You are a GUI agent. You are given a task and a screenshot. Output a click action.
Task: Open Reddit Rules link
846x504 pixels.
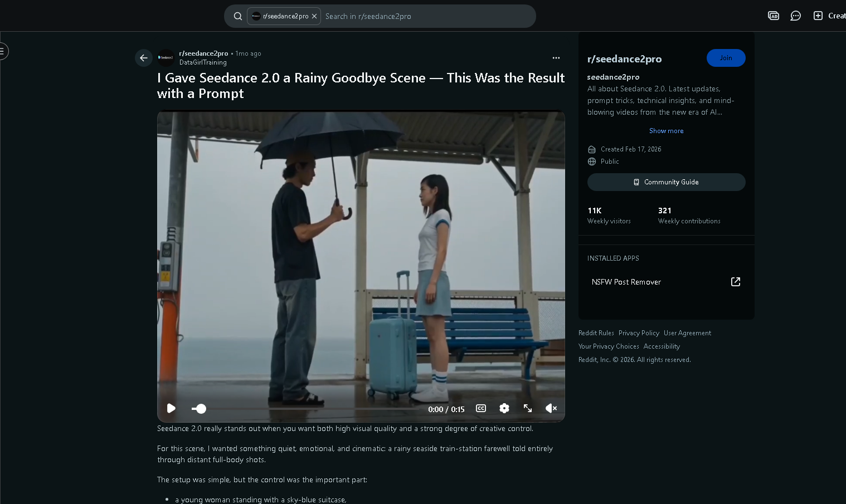(596, 333)
